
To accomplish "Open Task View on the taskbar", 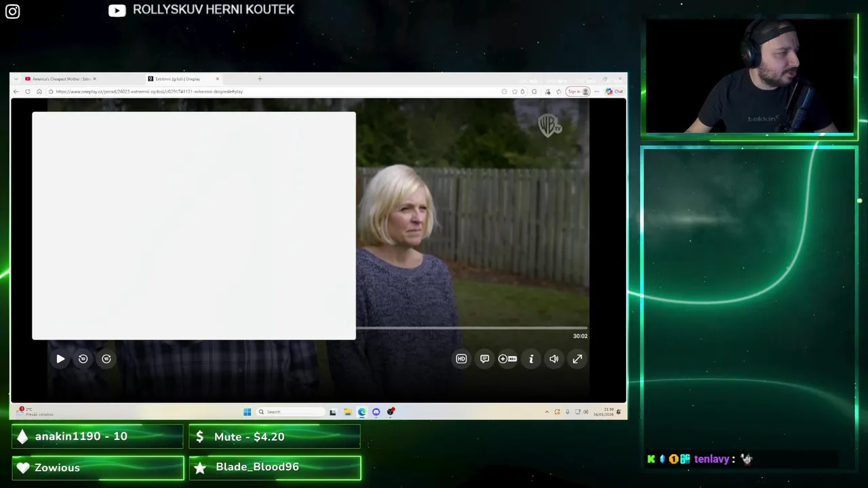I will click(x=332, y=411).
